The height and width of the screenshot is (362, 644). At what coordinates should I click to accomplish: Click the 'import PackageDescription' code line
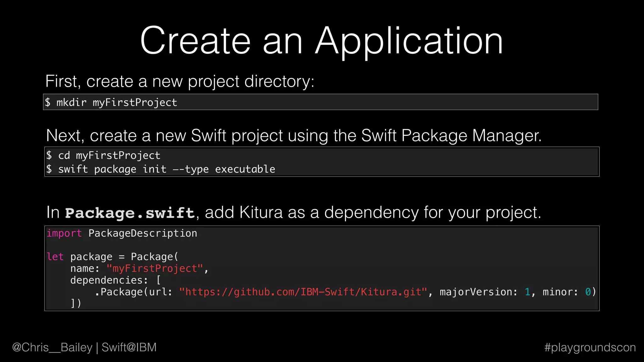[122, 233]
